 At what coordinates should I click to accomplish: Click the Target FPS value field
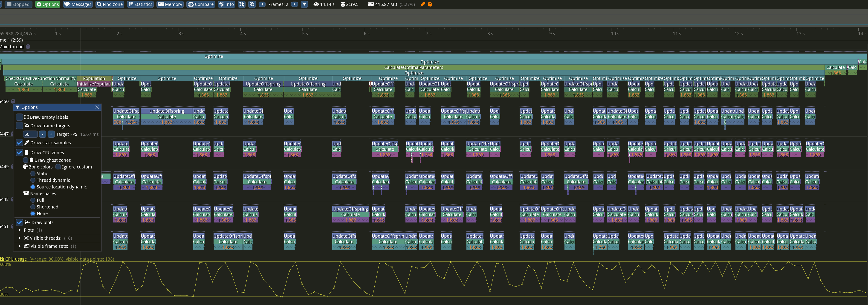[x=30, y=134]
